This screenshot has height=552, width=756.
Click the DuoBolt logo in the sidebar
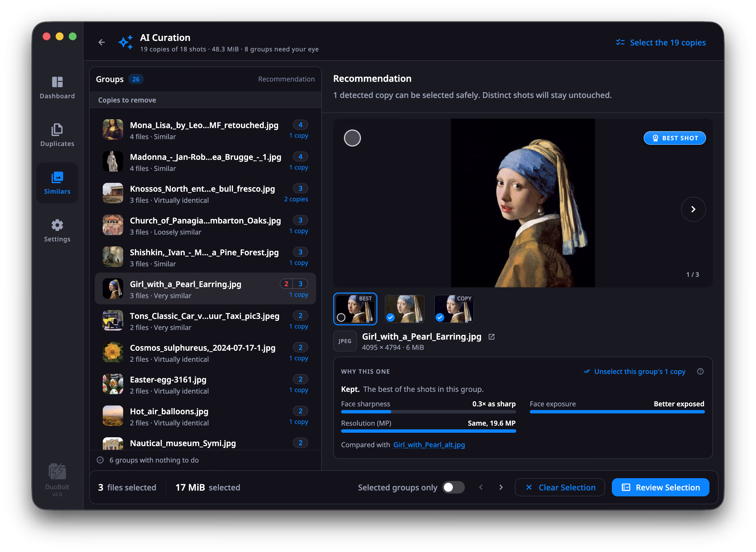pyautogui.click(x=57, y=471)
